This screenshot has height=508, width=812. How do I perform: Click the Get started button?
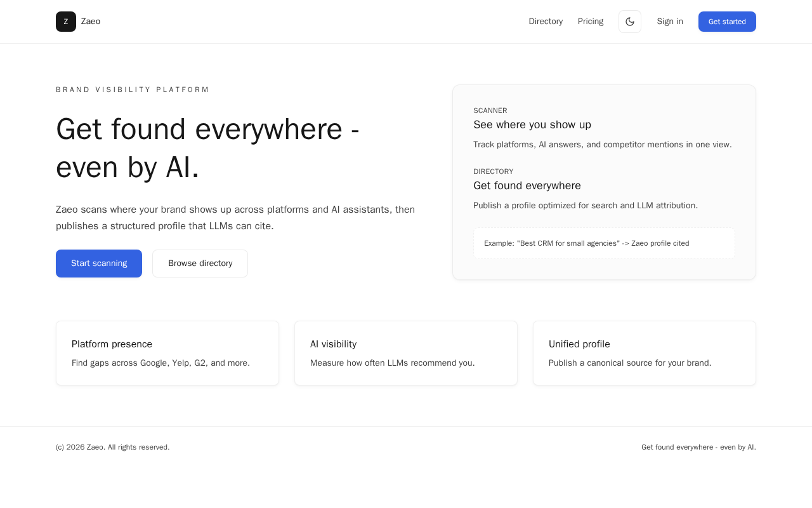[x=727, y=22]
